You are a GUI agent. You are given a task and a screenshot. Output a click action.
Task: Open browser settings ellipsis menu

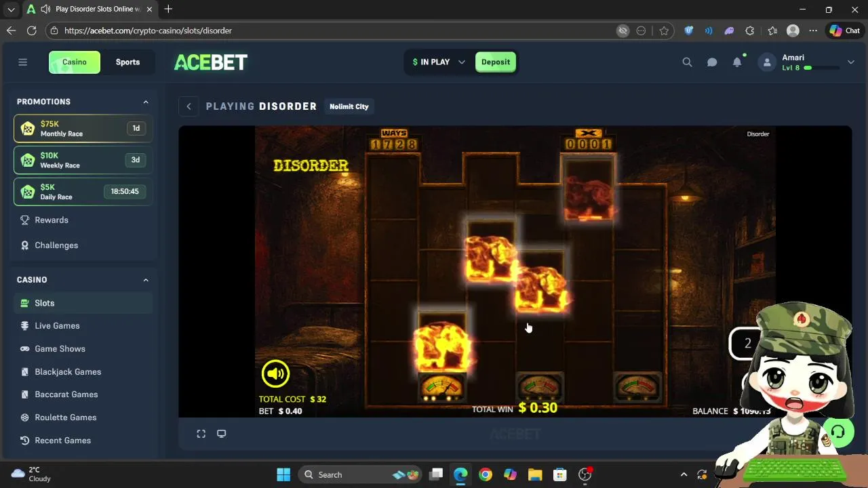click(x=813, y=30)
